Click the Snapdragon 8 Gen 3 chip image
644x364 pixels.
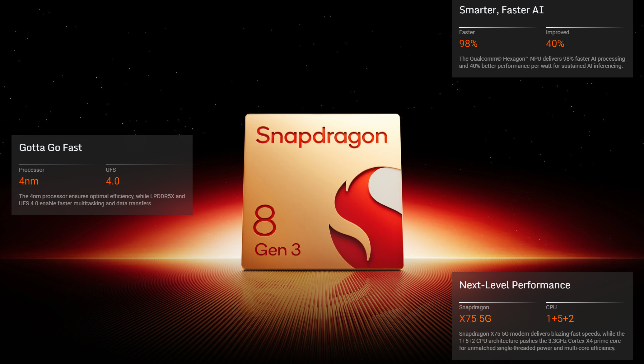coord(322,192)
